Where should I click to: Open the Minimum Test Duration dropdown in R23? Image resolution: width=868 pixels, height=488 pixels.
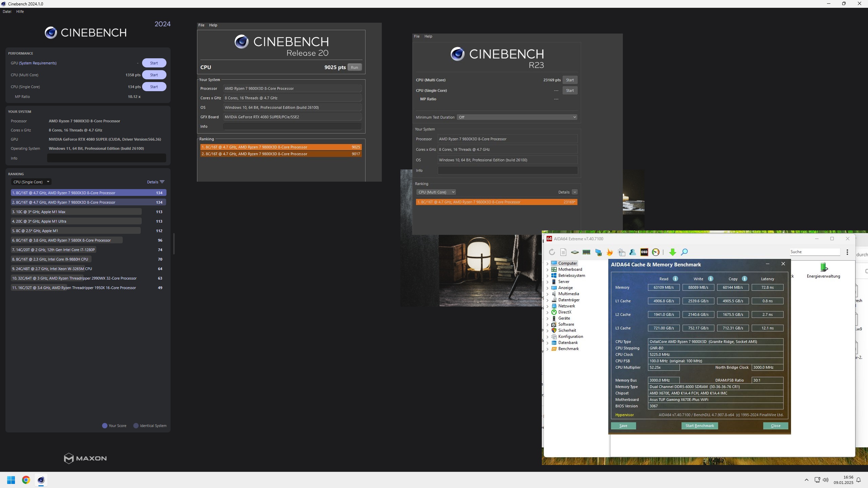(x=517, y=117)
